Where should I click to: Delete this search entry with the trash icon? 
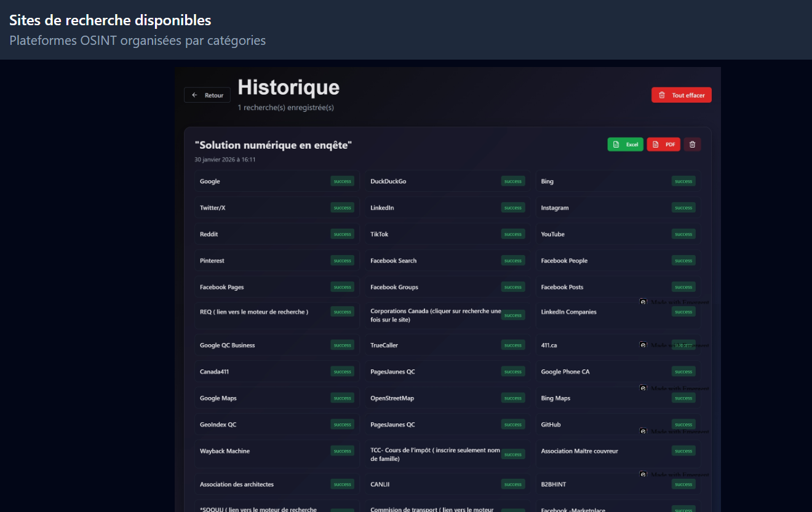(692, 144)
